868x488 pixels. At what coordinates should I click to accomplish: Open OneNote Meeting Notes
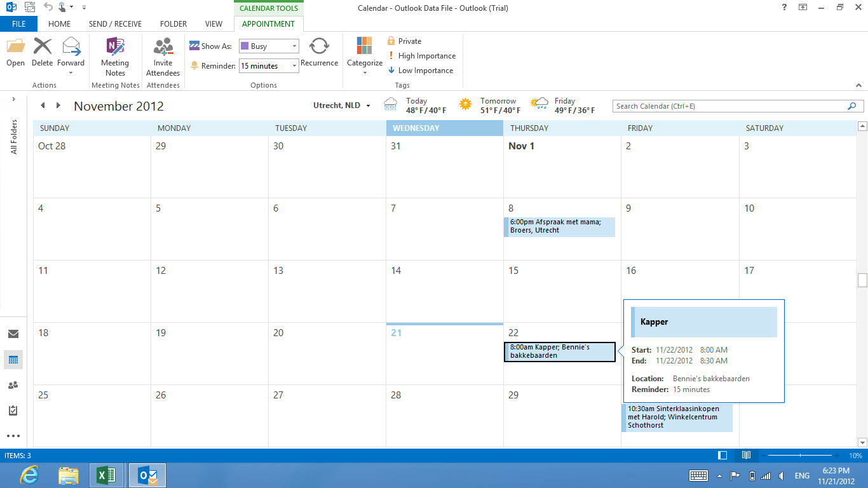(115, 46)
